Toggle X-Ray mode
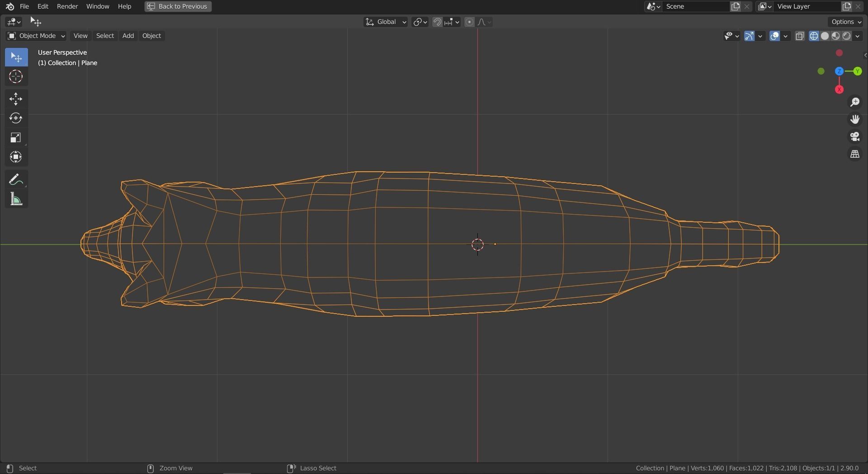868x474 pixels. [800, 36]
